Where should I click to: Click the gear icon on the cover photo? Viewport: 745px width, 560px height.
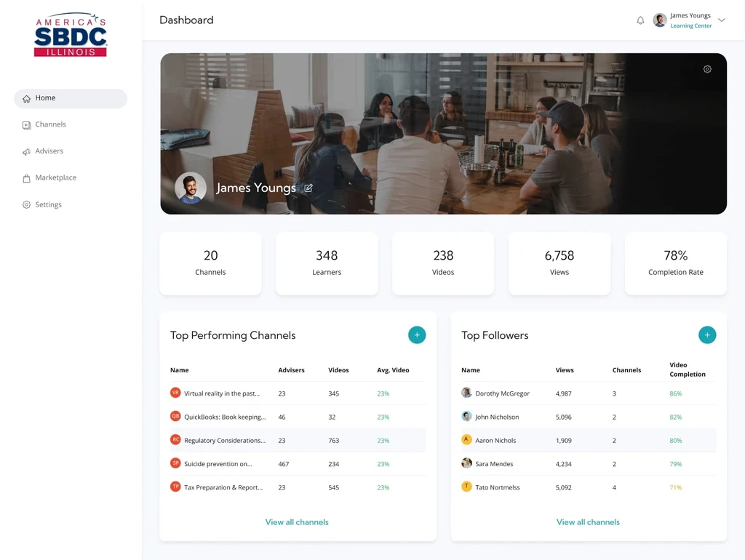coord(707,69)
